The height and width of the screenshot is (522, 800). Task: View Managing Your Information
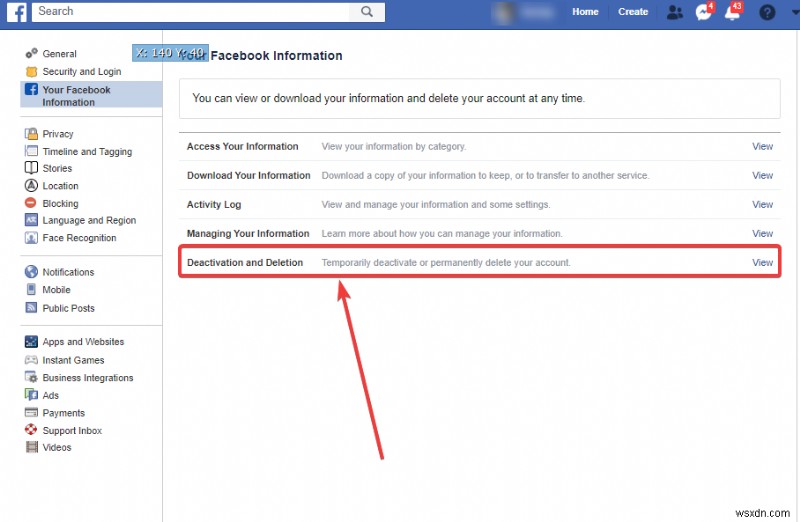[762, 234]
